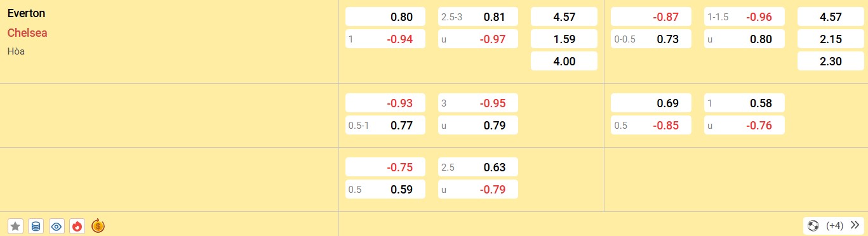Viewport: 868px width, 236px height.
Task: Pick over 2.5 odds 0.63
Action: 478,167
